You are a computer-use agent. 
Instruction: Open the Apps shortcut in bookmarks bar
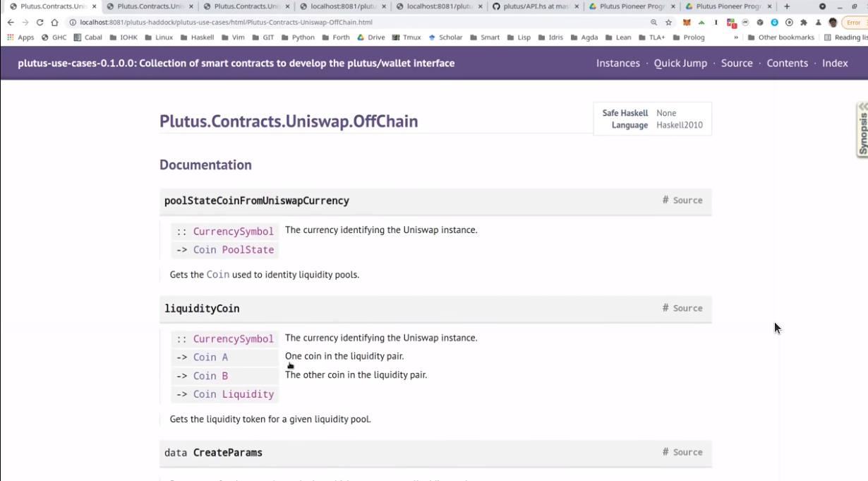pos(20,37)
